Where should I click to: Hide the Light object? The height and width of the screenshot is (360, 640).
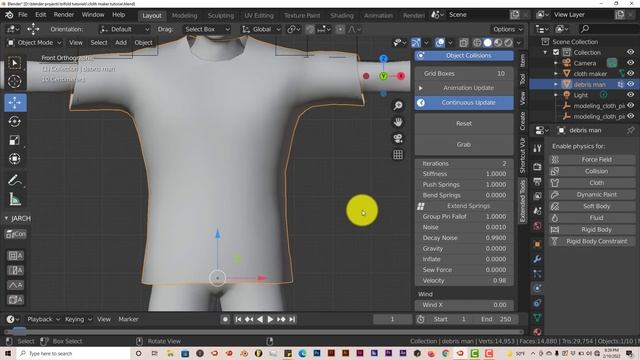pyautogui.click(x=630, y=95)
